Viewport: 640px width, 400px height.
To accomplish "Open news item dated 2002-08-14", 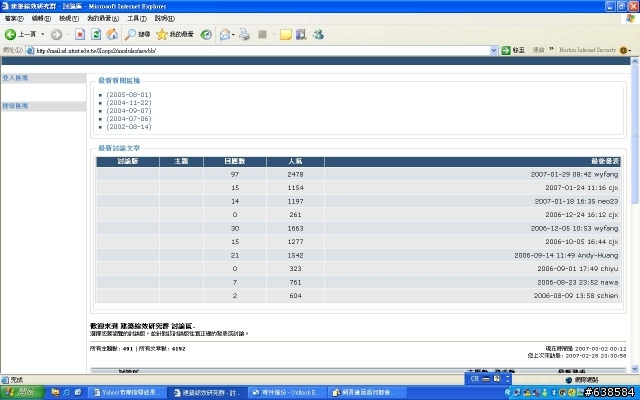I will (129, 127).
